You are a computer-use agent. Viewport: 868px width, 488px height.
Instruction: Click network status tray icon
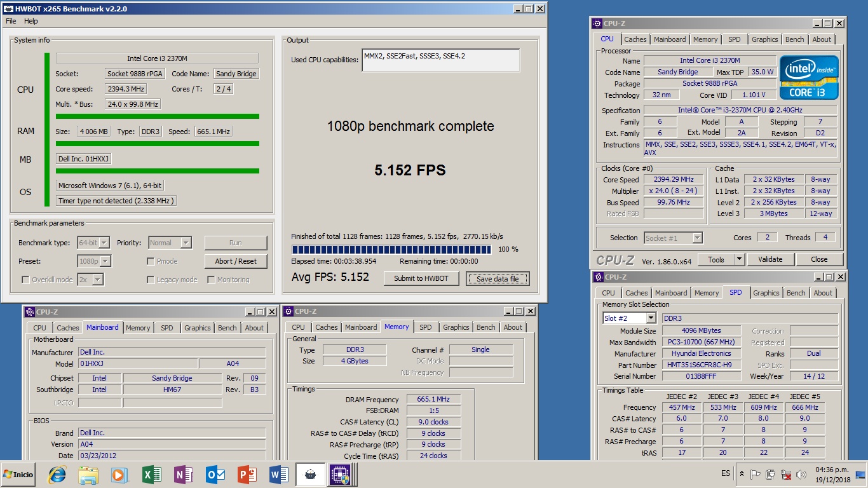click(785, 474)
